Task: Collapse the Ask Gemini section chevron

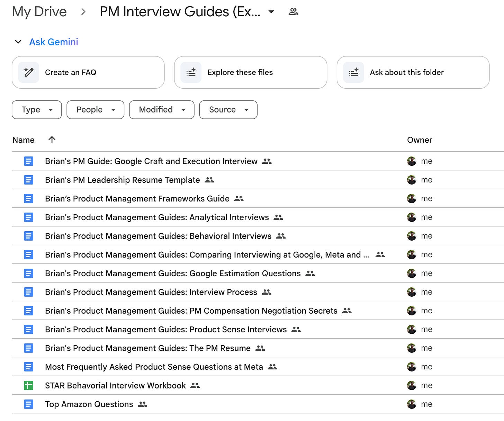Action: [18, 42]
